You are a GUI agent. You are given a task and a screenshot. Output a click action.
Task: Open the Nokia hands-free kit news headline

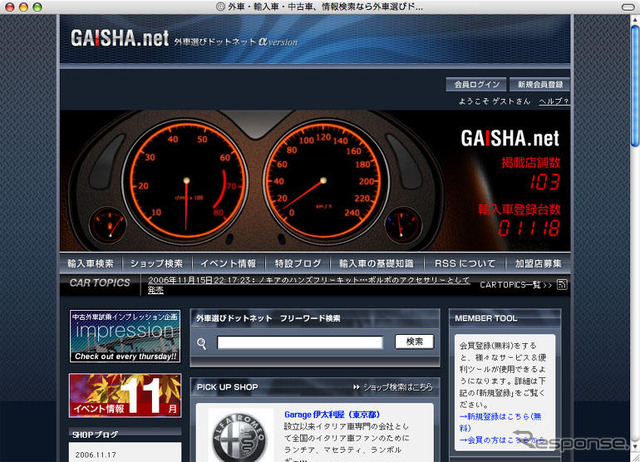[309, 284]
